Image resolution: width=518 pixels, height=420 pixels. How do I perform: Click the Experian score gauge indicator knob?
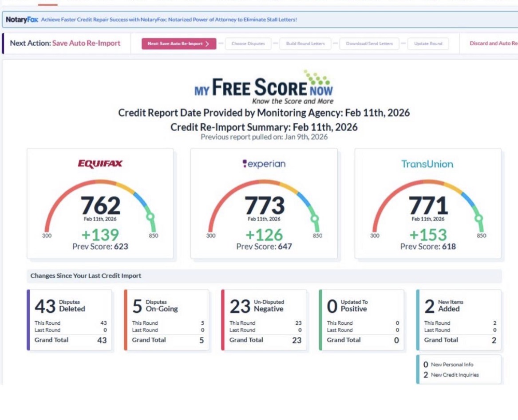coord(315,218)
